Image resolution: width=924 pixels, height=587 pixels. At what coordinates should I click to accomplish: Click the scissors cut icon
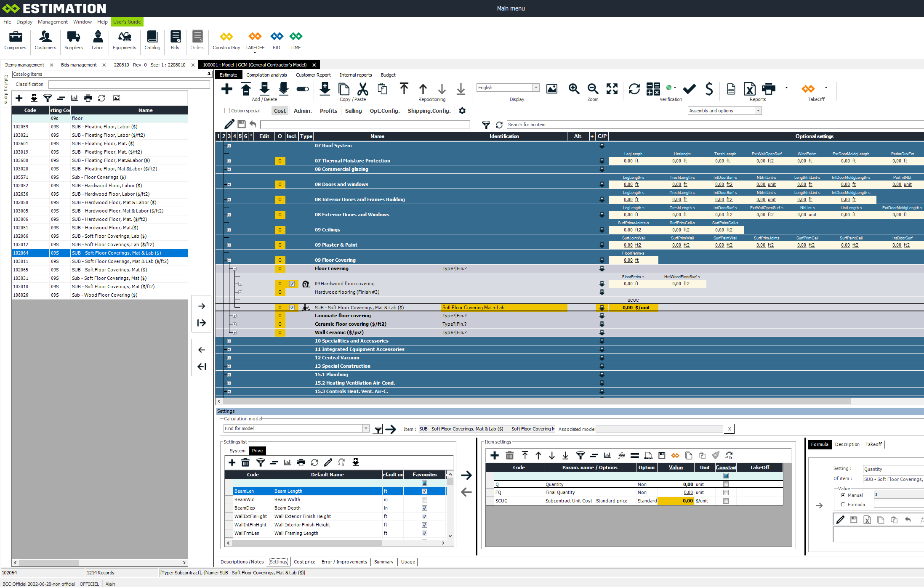(362, 89)
